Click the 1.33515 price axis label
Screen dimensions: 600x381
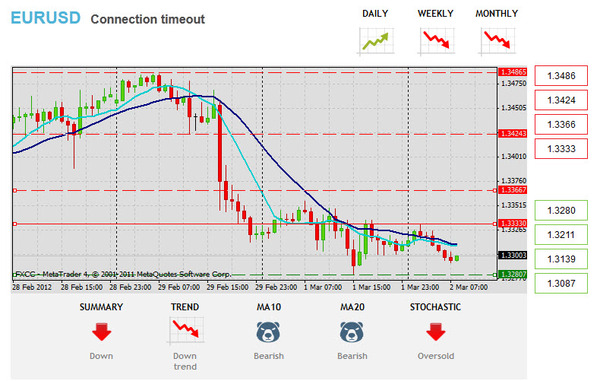514,205
